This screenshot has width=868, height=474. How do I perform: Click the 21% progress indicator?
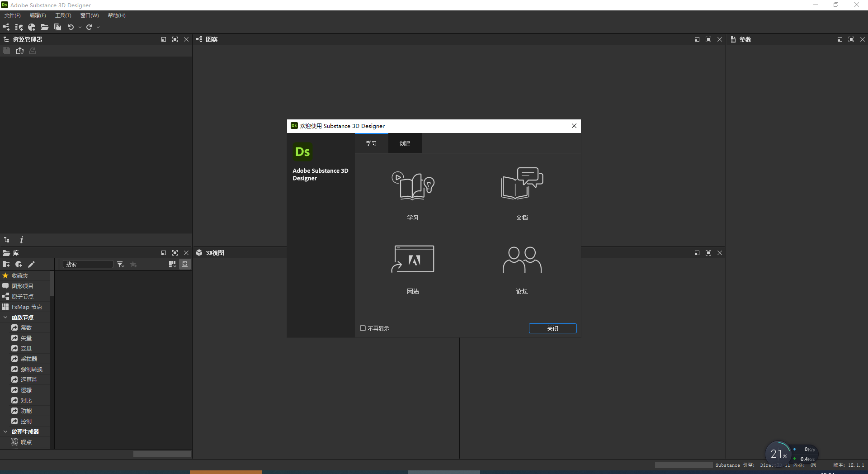[778, 454]
